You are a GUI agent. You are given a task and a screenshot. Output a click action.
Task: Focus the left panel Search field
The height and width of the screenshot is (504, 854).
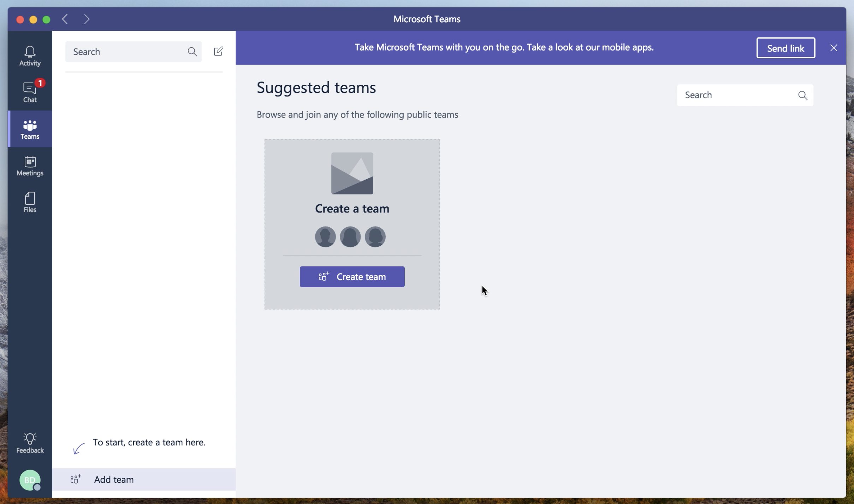click(x=127, y=52)
